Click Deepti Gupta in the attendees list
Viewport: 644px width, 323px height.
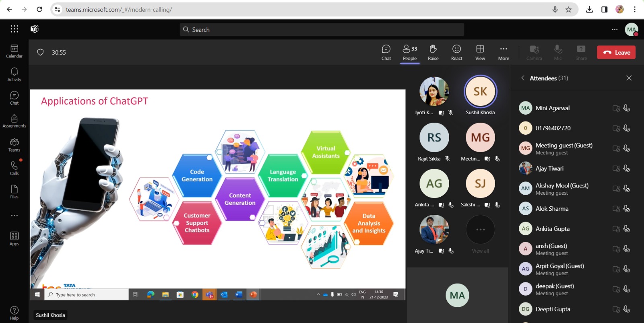click(x=553, y=309)
